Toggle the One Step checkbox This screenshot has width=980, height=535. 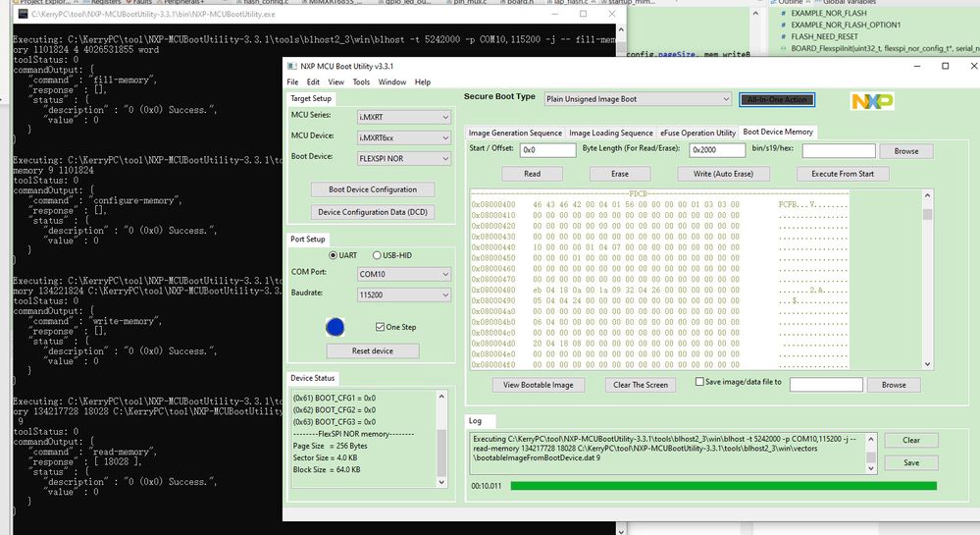coord(380,327)
